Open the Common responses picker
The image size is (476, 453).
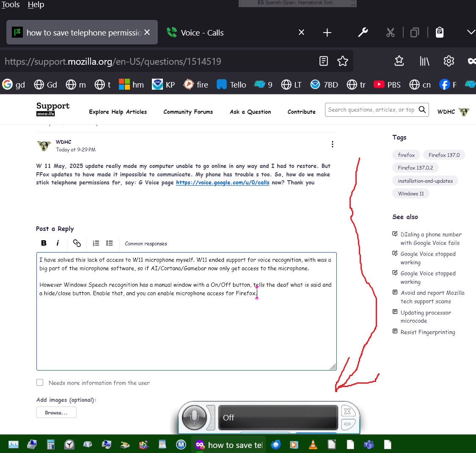tap(146, 243)
